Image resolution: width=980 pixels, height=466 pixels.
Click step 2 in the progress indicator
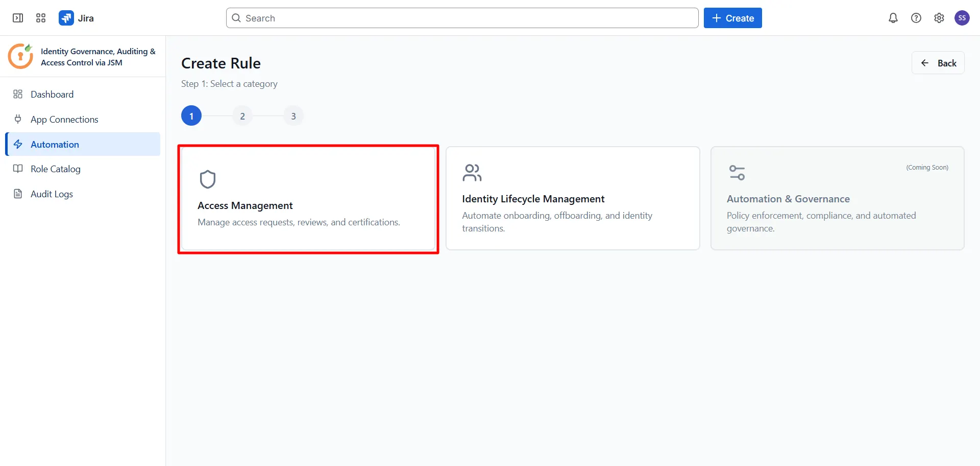[x=242, y=116]
